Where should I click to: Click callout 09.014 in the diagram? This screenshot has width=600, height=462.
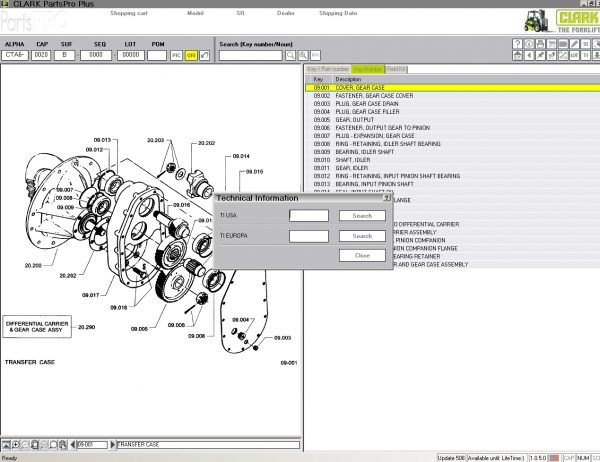click(x=241, y=156)
